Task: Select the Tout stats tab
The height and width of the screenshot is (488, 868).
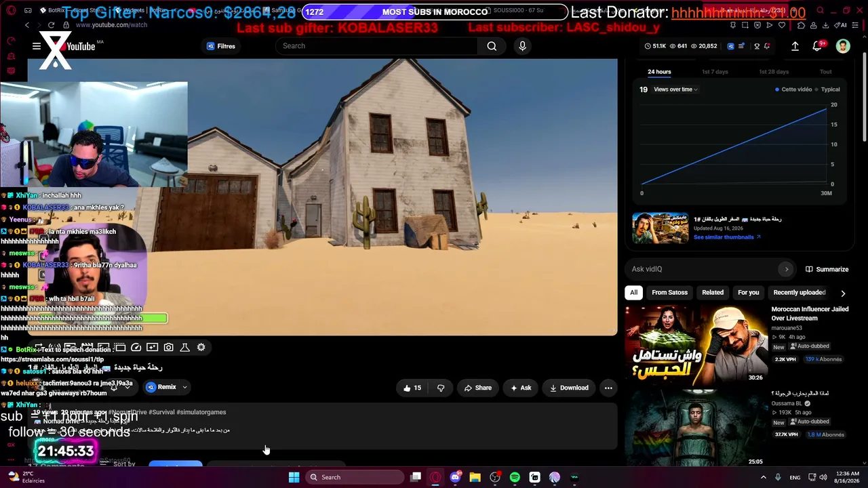Action: [825, 72]
